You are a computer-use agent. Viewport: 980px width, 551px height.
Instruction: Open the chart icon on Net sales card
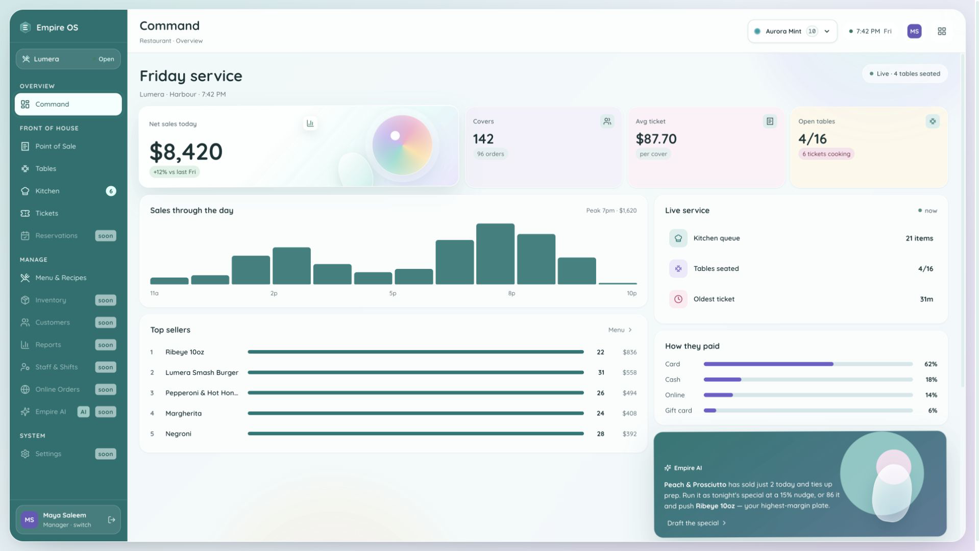coord(310,123)
